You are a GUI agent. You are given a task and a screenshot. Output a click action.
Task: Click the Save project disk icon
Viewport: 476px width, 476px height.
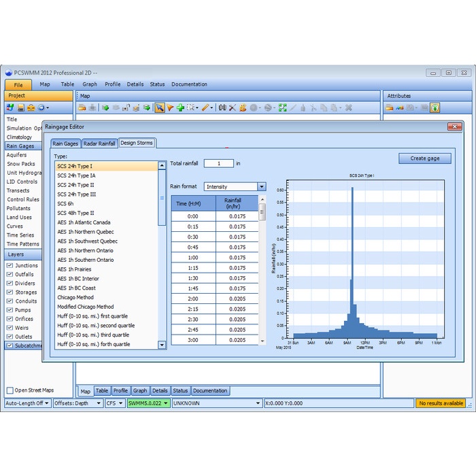21,107
